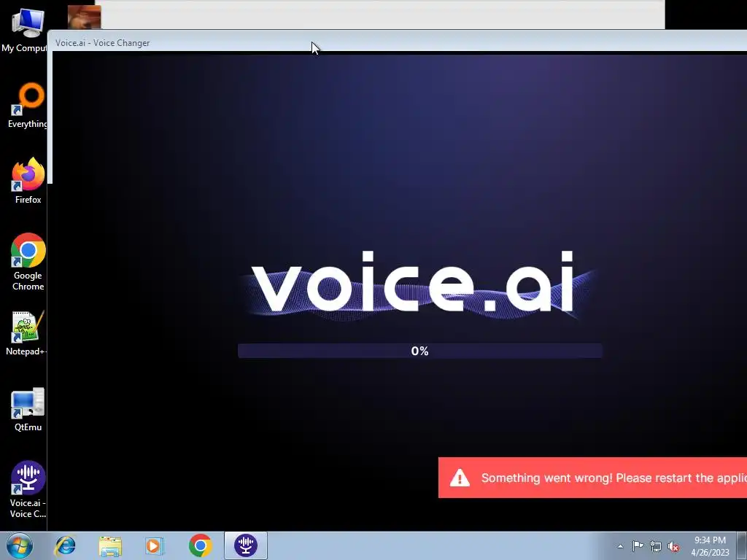Click the thumbnail image in the background window
Screen dimensions: 747x560
tap(84, 17)
